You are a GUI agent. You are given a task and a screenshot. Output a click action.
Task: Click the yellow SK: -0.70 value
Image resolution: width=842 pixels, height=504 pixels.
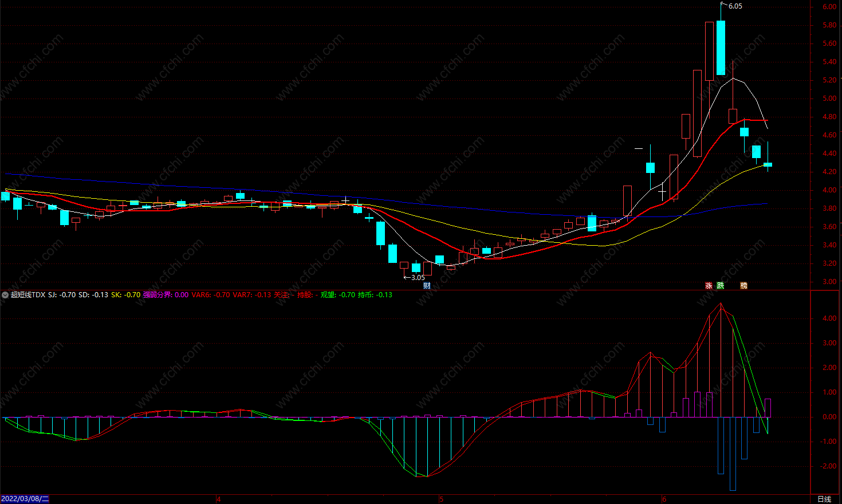125,295
